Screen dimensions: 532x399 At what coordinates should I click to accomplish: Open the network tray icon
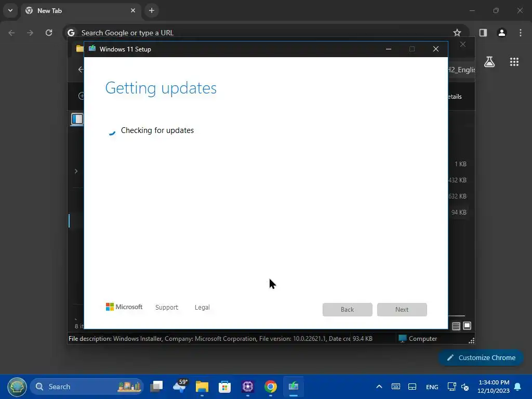pos(451,387)
